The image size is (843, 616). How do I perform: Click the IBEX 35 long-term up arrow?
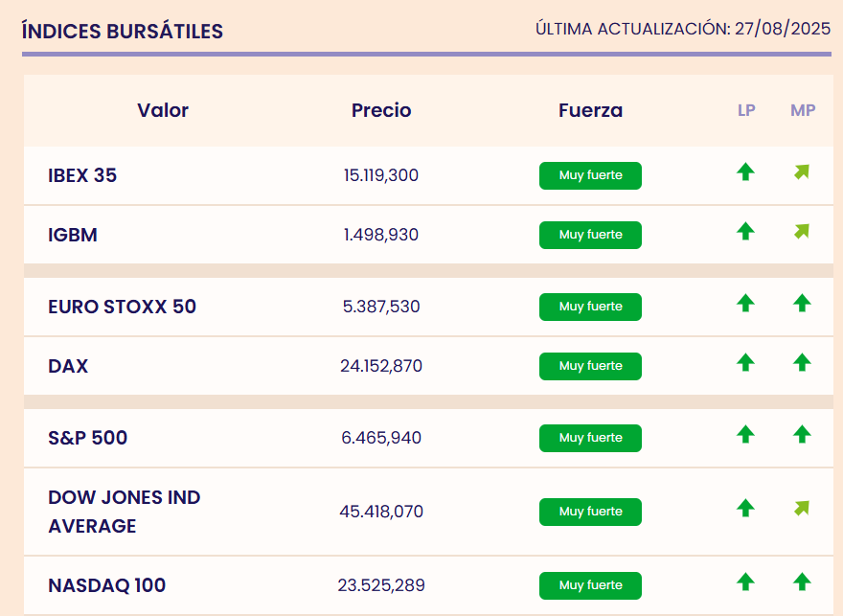click(x=745, y=172)
